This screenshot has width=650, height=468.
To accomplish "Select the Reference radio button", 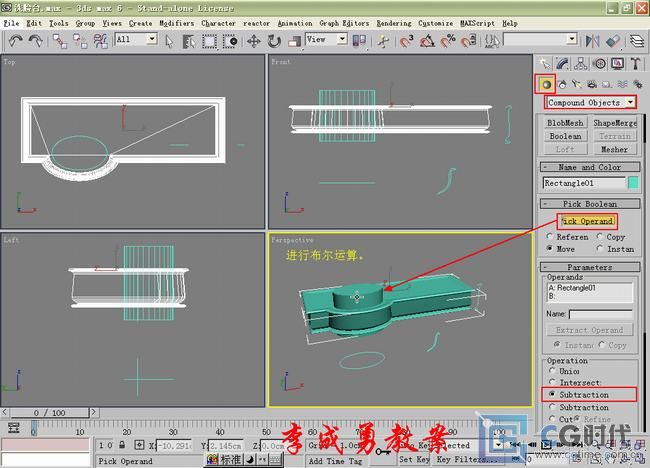I will point(550,236).
